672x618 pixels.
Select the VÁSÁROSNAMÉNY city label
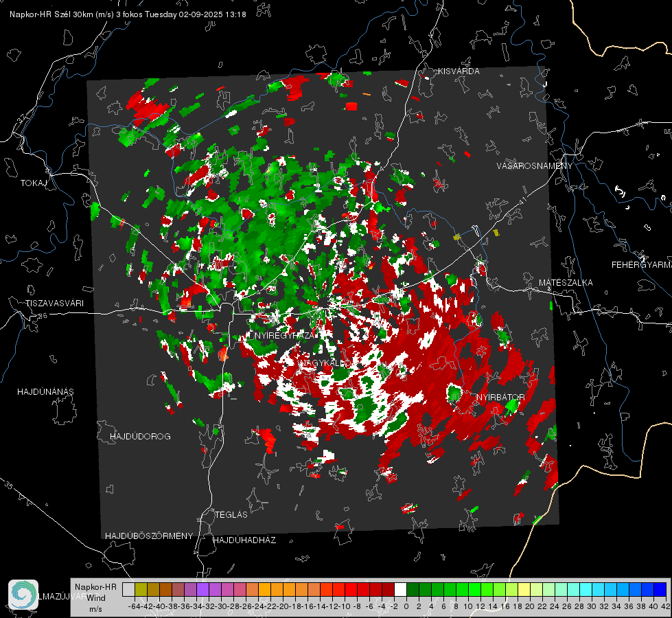click(x=535, y=166)
